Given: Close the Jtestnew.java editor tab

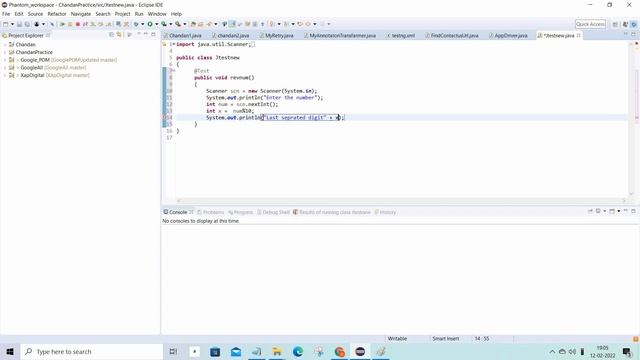Looking at the screenshot, I should pyautogui.click(x=578, y=36).
